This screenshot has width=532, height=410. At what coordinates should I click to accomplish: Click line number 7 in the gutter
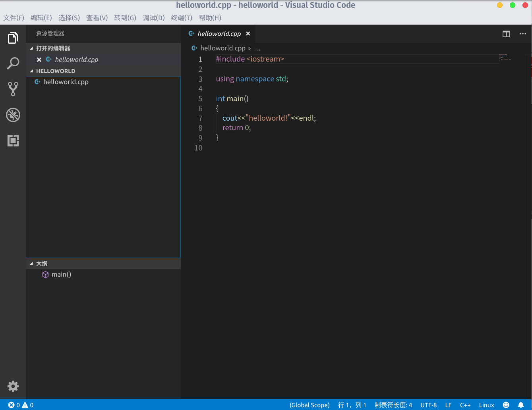[200, 118]
